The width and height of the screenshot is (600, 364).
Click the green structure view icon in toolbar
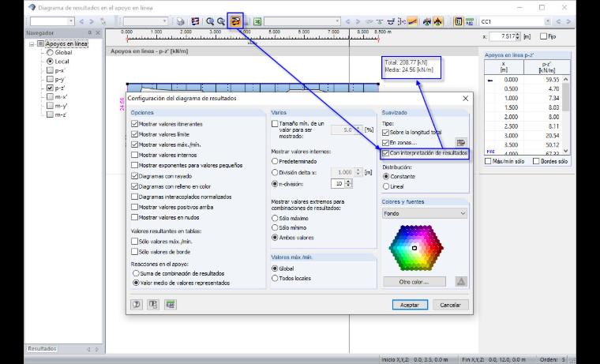tap(427, 22)
